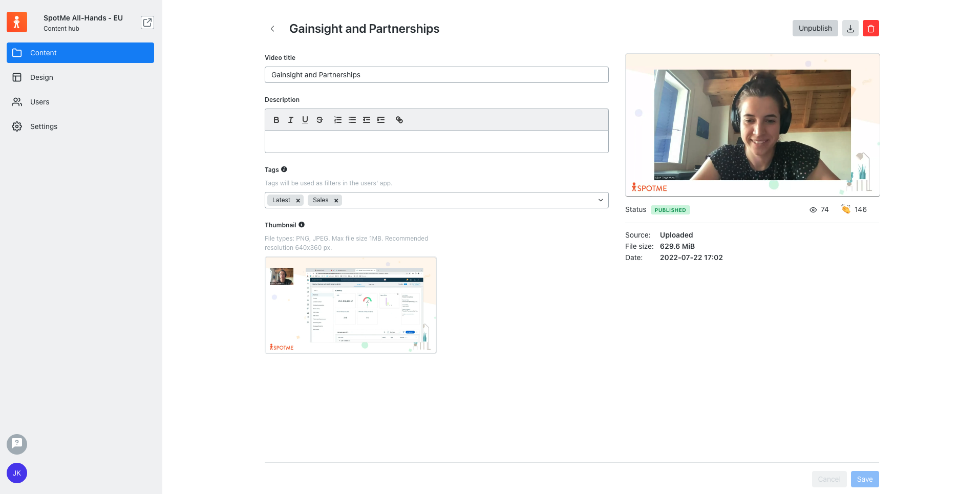980x494 pixels.
Task: Go back using the left chevron arrow
Action: pyautogui.click(x=272, y=29)
